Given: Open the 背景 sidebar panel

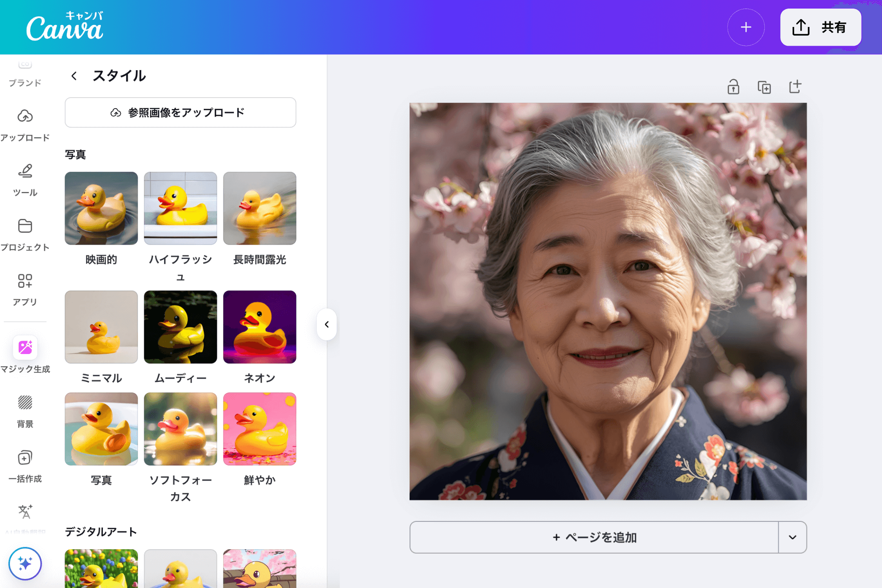Looking at the screenshot, I should (25, 411).
